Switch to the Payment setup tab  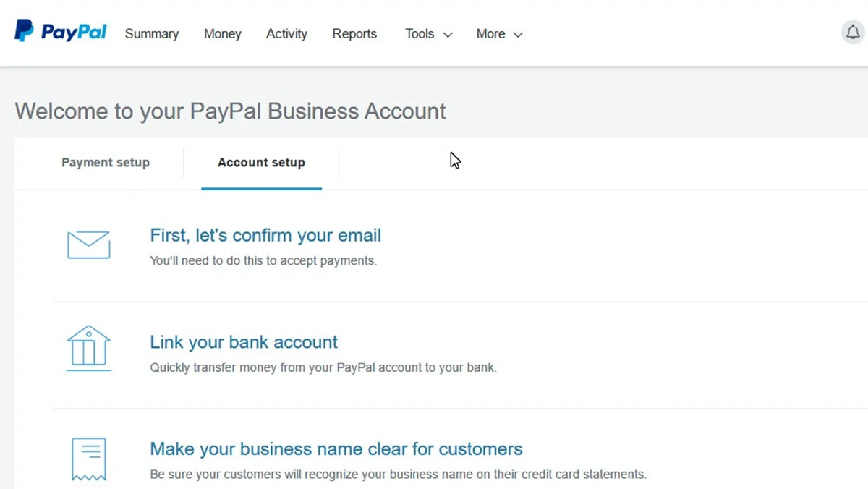click(106, 163)
